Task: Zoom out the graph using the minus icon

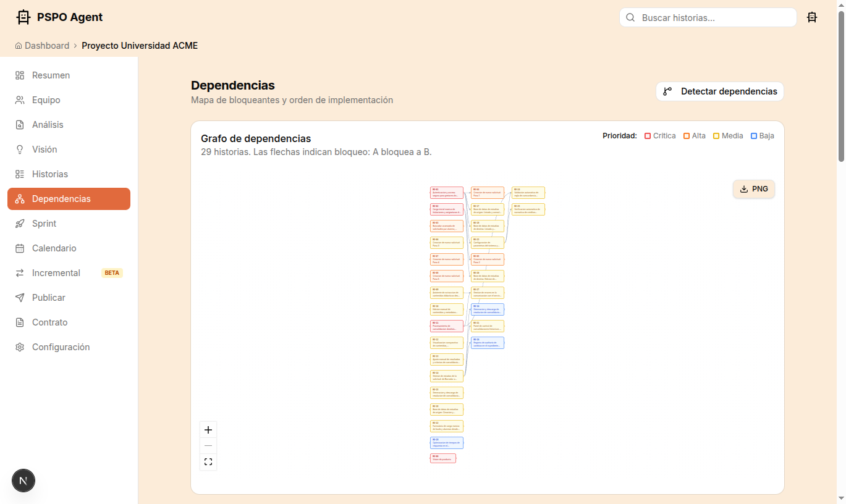Action: click(208, 445)
